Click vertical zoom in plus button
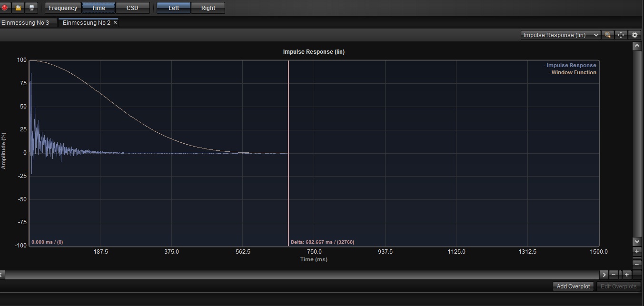The width and height of the screenshot is (644, 306). pos(637,251)
